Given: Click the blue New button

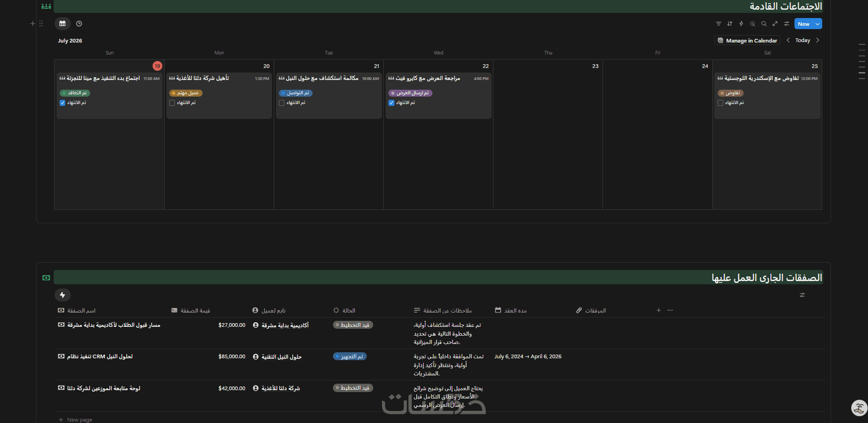Looking at the screenshot, I should pos(804,24).
